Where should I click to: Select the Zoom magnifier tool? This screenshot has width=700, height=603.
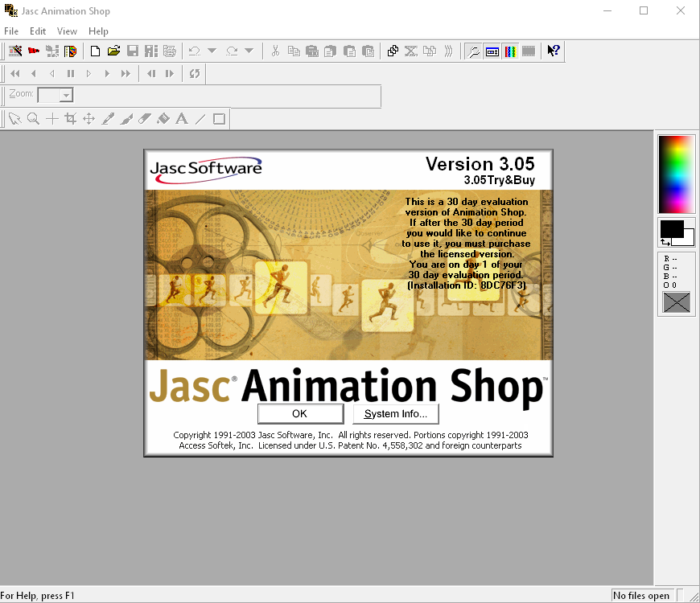coord(33,119)
